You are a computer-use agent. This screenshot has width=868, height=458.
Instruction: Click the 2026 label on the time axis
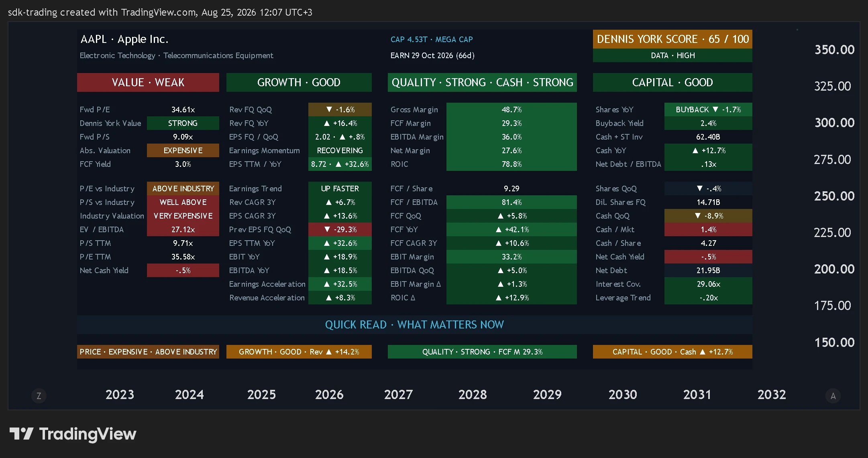pyautogui.click(x=329, y=395)
